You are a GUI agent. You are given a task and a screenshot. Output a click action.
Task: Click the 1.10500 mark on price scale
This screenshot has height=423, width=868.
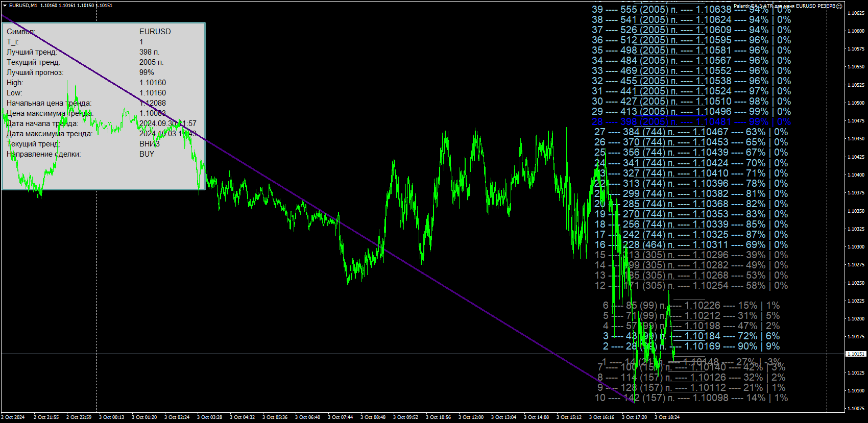[856, 103]
